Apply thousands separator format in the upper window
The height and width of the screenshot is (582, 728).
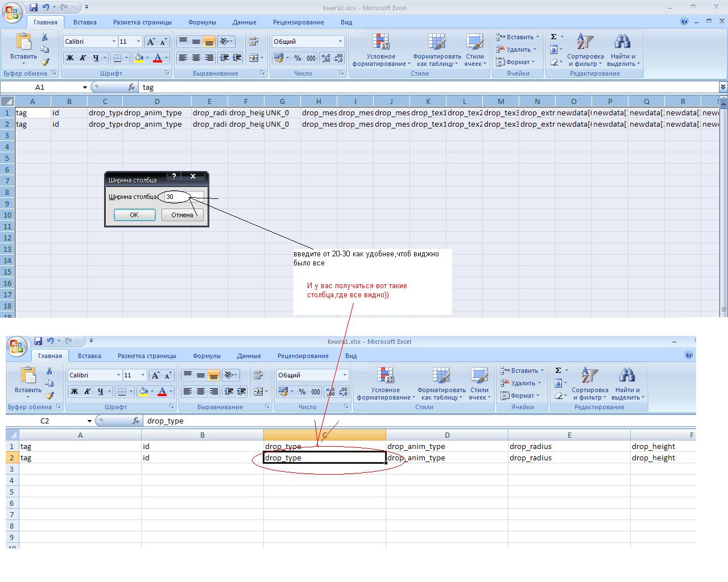[x=311, y=58]
